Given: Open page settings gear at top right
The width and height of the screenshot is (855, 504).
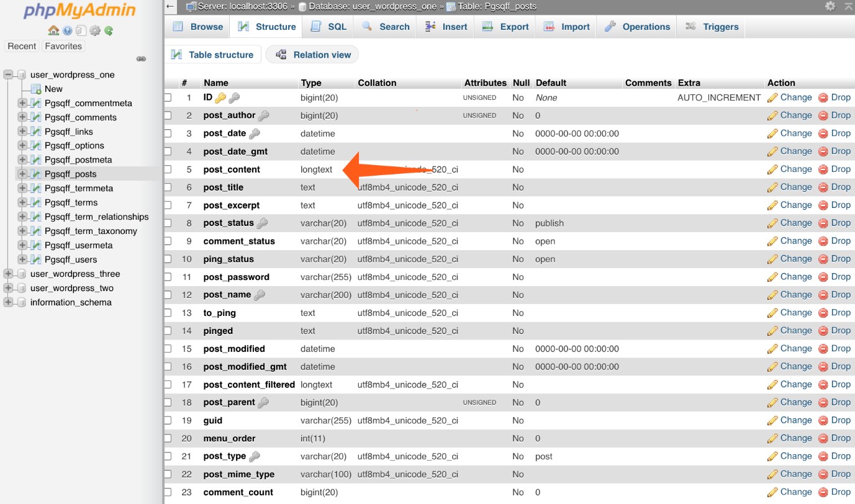Looking at the screenshot, I should pos(830,6).
